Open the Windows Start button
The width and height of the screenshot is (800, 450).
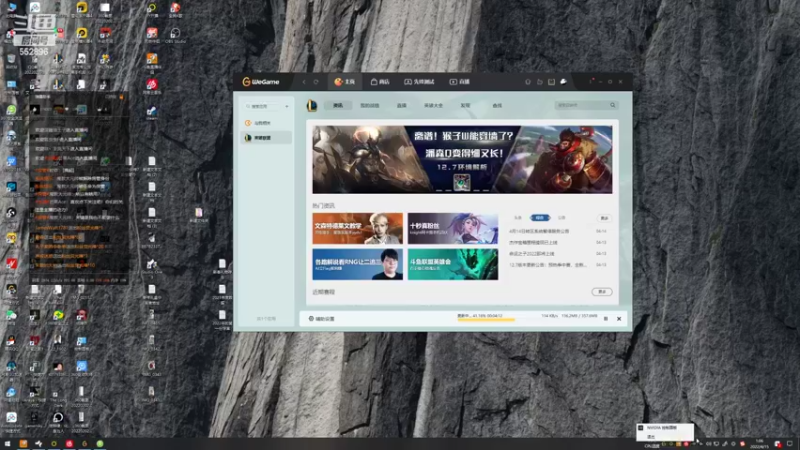(x=7, y=444)
